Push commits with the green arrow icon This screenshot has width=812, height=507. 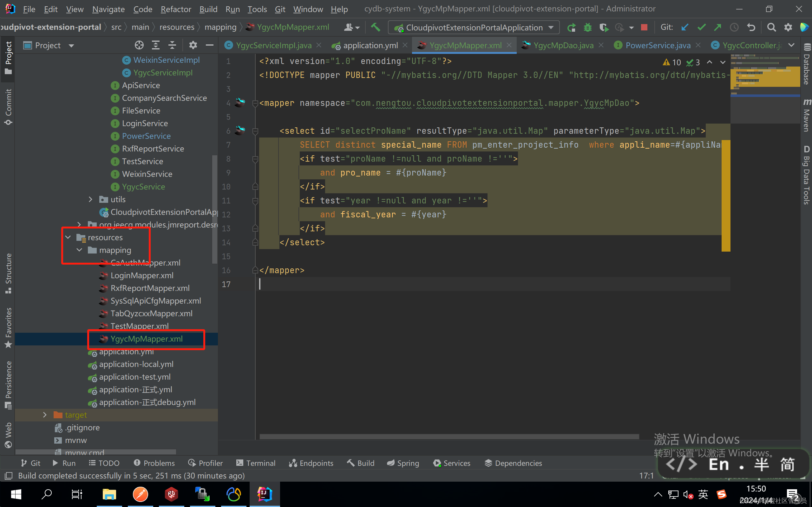pyautogui.click(x=717, y=28)
